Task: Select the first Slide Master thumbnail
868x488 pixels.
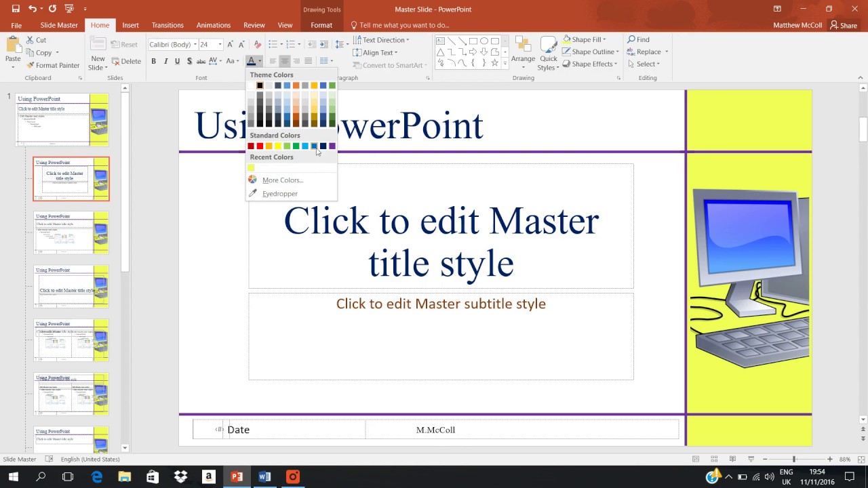Action: pos(62,120)
